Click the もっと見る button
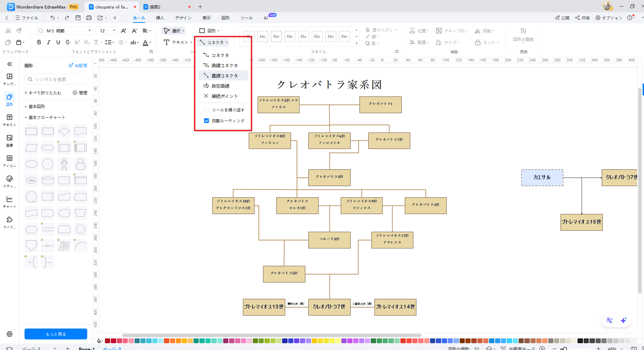Image resolution: width=644 pixels, height=350 pixels. (x=56, y=334)
